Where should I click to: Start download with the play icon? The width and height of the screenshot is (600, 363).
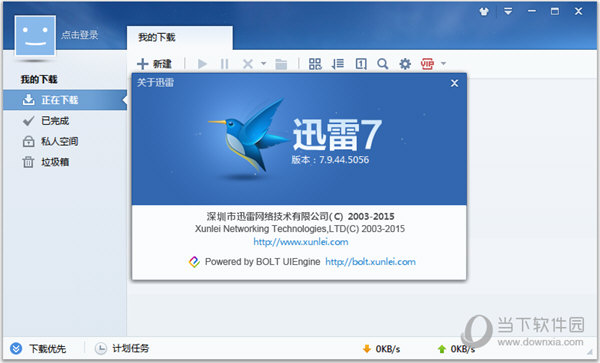tap(202, 63)
